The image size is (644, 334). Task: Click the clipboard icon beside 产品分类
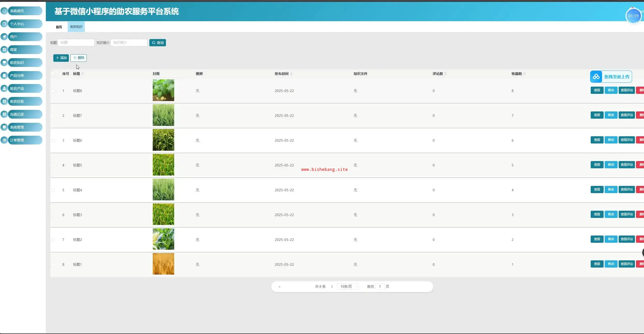pyautogui.click(x=4, y=75)
